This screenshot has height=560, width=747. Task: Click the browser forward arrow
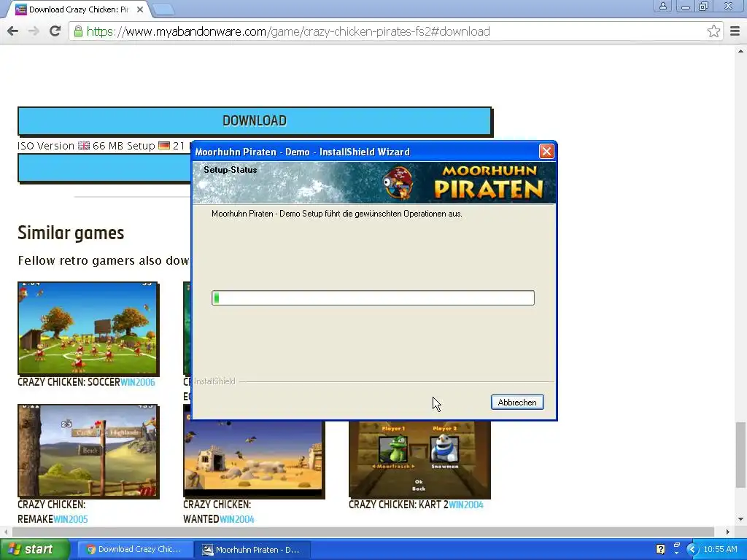click(34, 31)
